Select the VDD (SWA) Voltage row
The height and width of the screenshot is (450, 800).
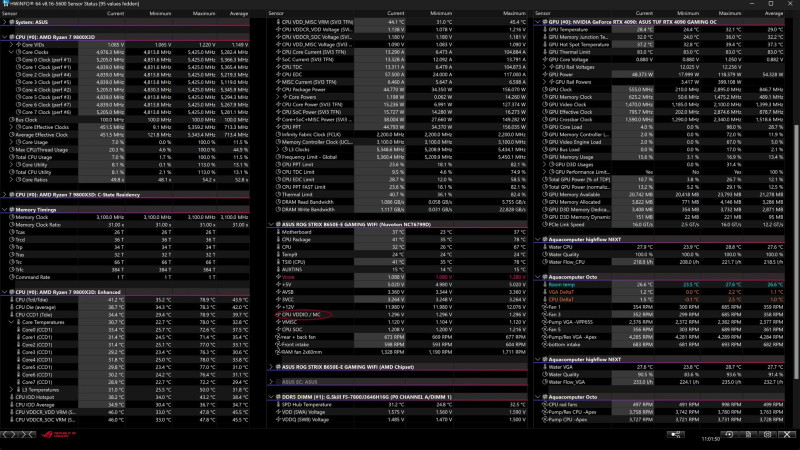pyautogui.click(x=397, y=412)
